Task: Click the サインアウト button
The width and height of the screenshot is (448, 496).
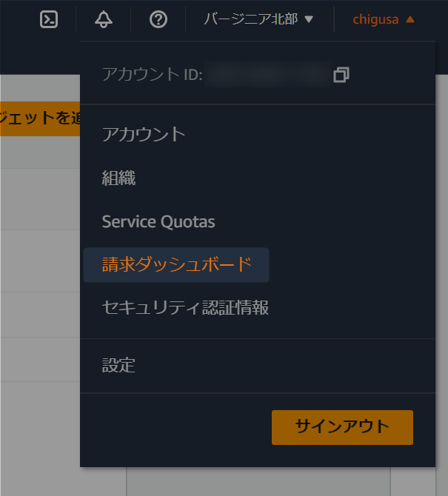Action: pos(342,427)
